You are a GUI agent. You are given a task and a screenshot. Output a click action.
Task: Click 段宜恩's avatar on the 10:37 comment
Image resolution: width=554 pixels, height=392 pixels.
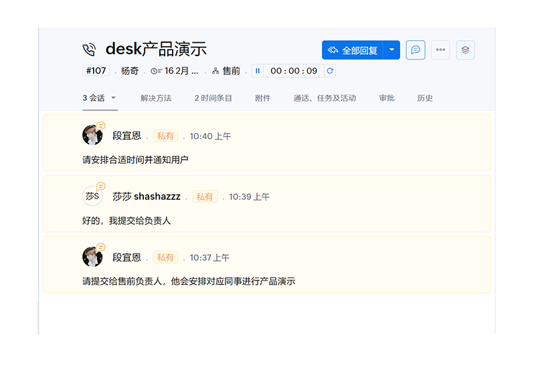pos(92,257)
